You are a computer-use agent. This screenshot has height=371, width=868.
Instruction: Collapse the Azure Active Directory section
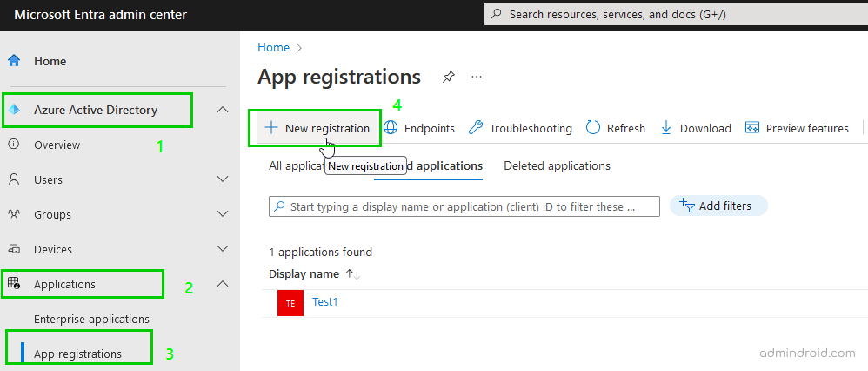[223, 110]
